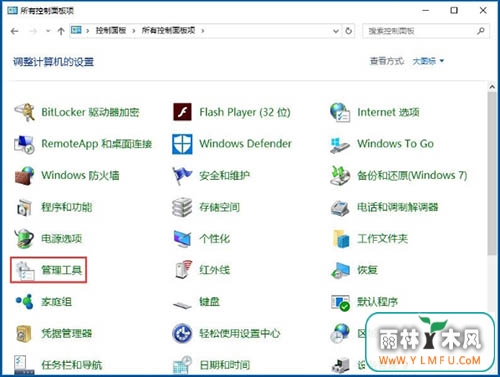The width and height of the screenshot is (500, 377).
Task: Open the 日期和时间 calendar icon
Action: click(182, 365)
